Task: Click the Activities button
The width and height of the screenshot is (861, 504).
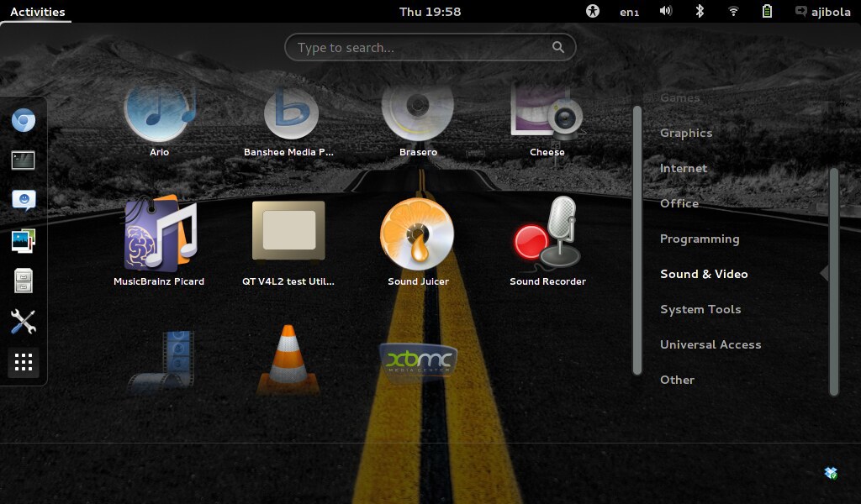Action: 37,12
